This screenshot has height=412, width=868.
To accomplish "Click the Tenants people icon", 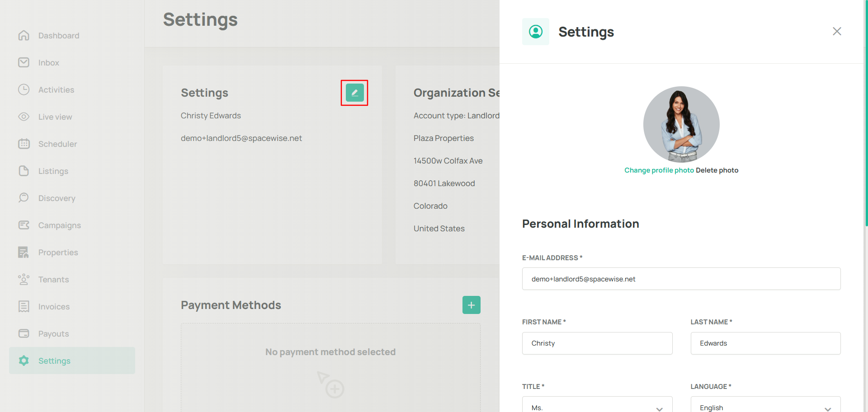I will 24,280.
